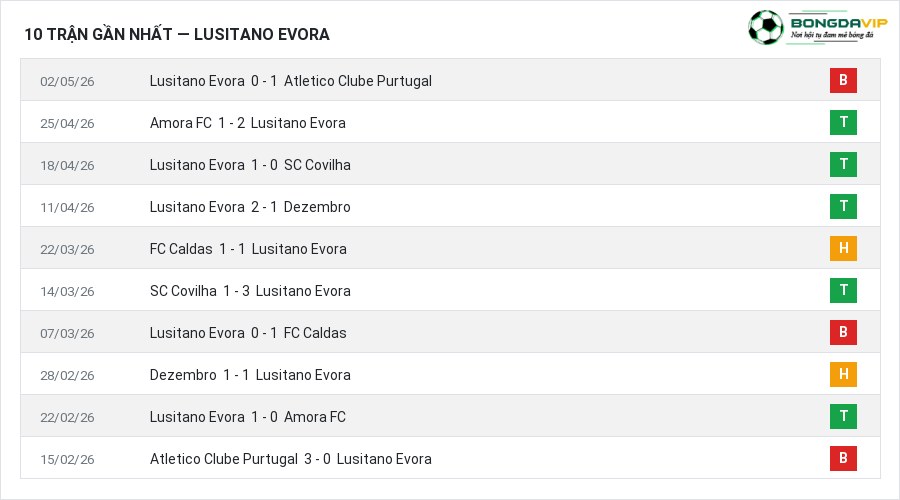Click the green T badge for Amora FC 1-2 match
This screenshot has height=500, width=900.
pyautogui.click(x=843, y=122)
